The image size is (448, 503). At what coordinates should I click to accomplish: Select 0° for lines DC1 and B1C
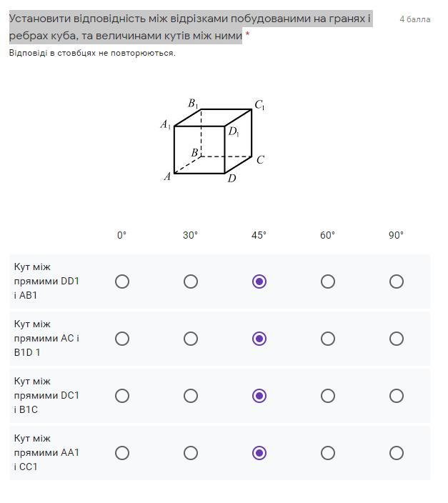(122, 396)
